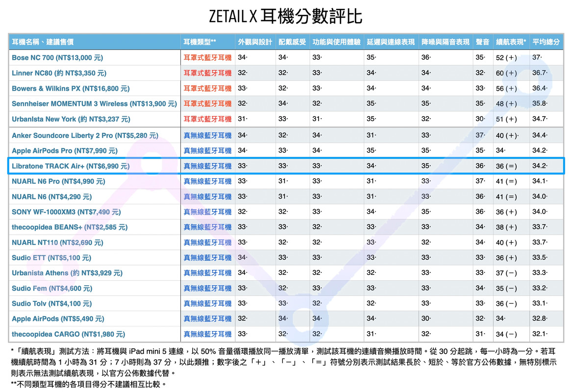Click the ZETAIL X 耳機分數評比 title
This screenshot has height=392, width=573.
(286, 17)
